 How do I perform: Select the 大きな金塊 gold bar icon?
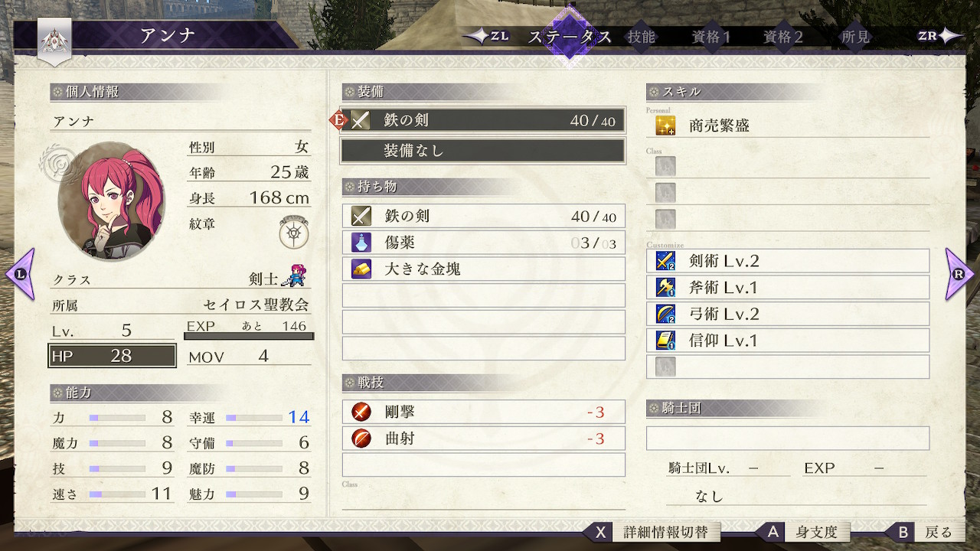point(361,269)
